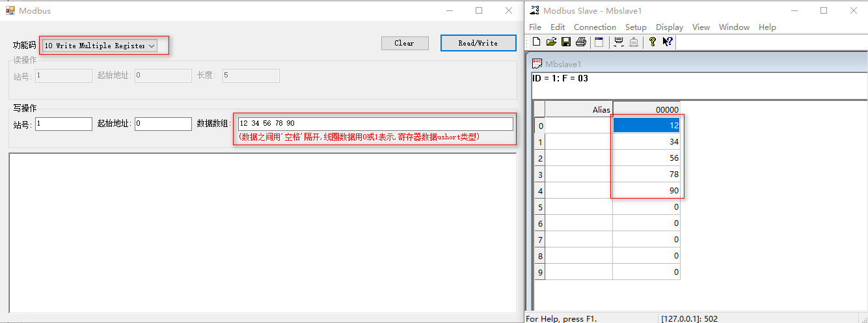The image size is (868, 323).
Task: Click the Save floppy disk icon
Action: pyautogui.click(x=566, y=42)
